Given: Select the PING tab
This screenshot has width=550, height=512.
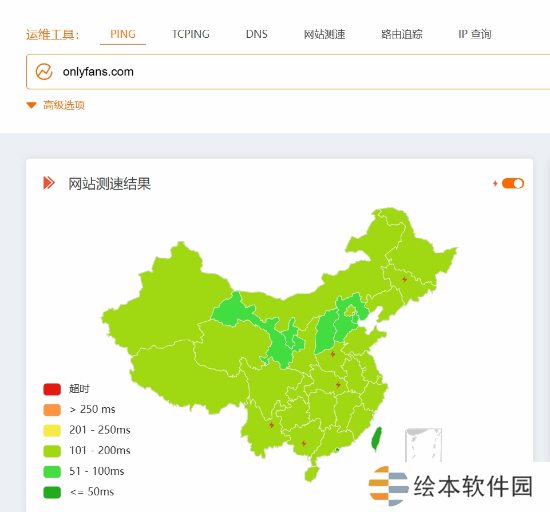Looking at the screenshot, I should click(x=123, y=34).
